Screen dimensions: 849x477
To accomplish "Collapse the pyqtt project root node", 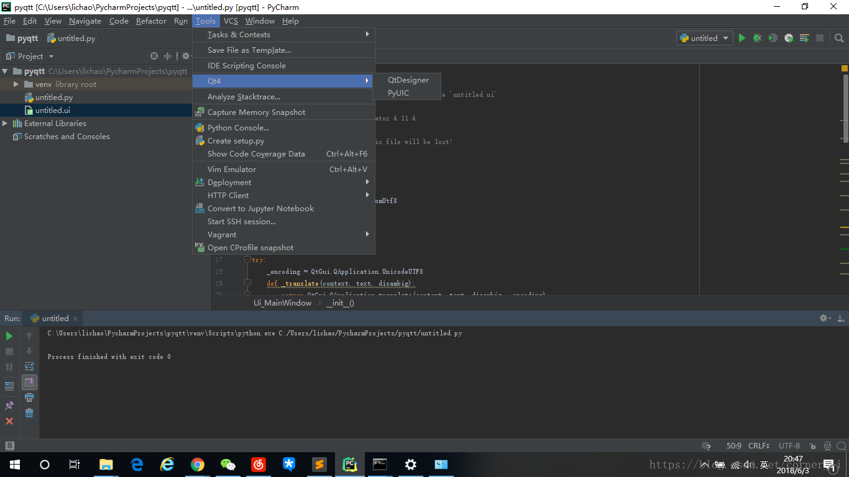I will (5, 71).
